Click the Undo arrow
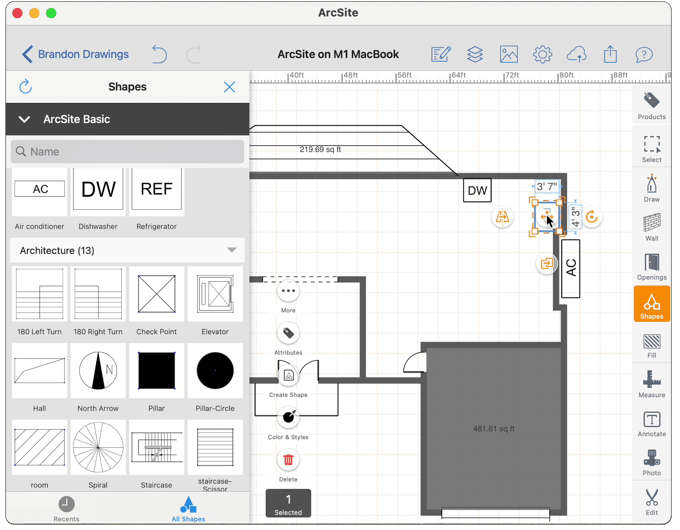This screenshot has width=680, height=530. point(159,54)
